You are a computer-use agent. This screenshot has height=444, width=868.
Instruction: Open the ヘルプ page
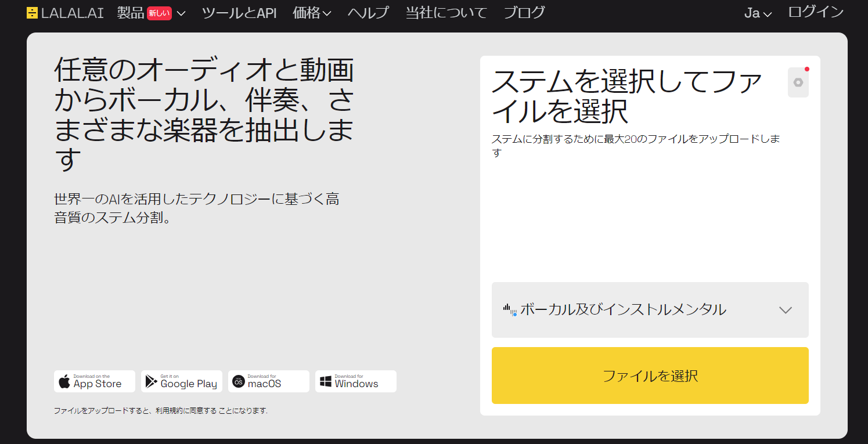click(368, 12)
